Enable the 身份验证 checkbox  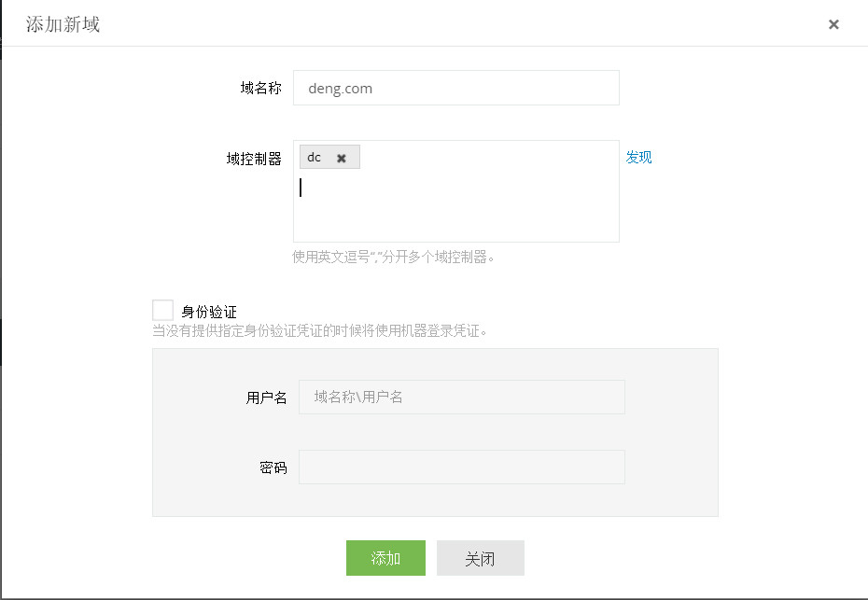[163, 311]
